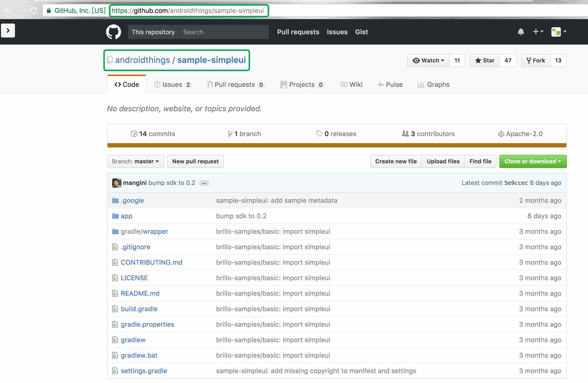
Task: Star the repository
Action: tap(485, 61)
